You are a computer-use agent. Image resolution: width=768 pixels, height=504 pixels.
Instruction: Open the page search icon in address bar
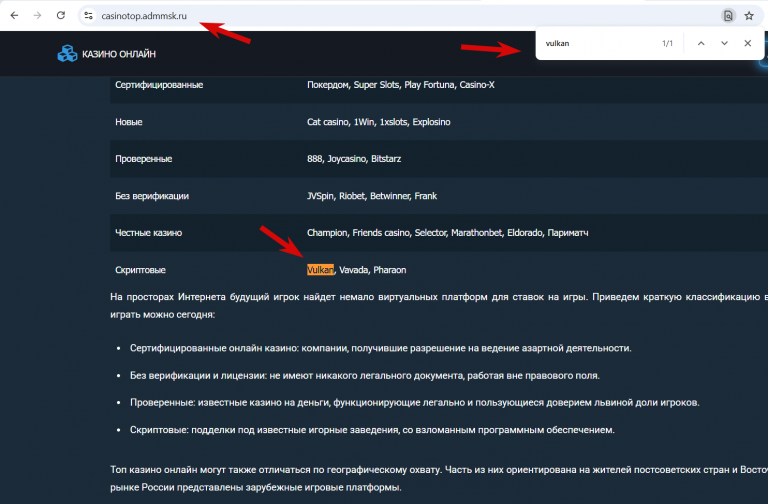point(728,16)
